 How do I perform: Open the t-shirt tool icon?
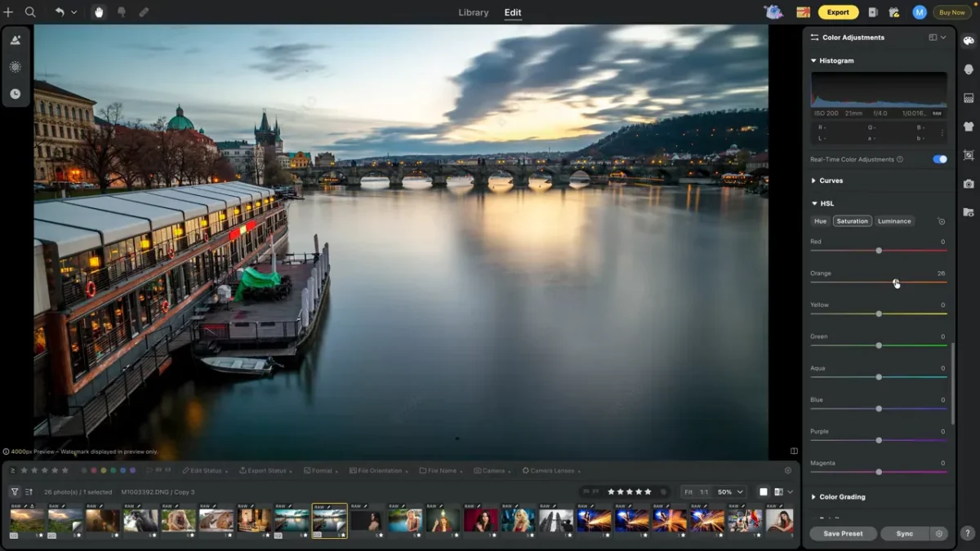click(x=969, y=127)
